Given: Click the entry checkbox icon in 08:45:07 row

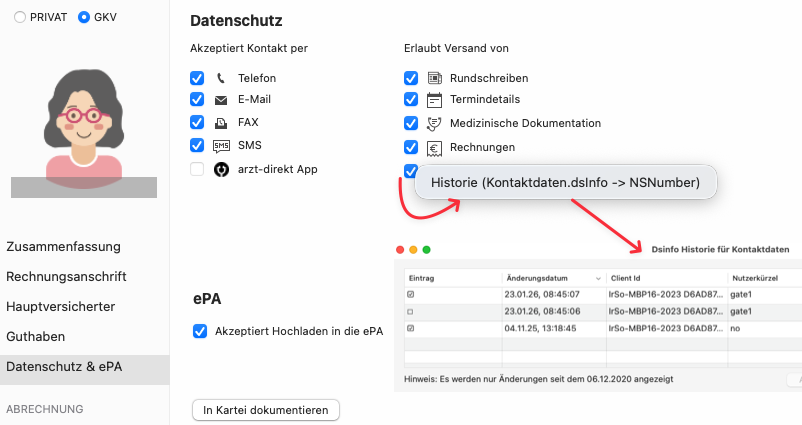Looking at the screenshot, I should click(411, 295).
